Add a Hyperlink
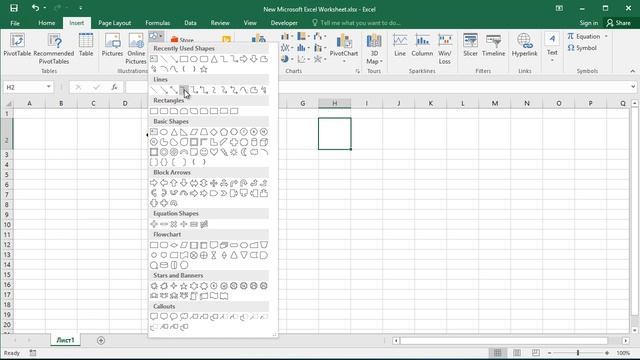This screenshot has width=640, height=360. pos(524,45)
